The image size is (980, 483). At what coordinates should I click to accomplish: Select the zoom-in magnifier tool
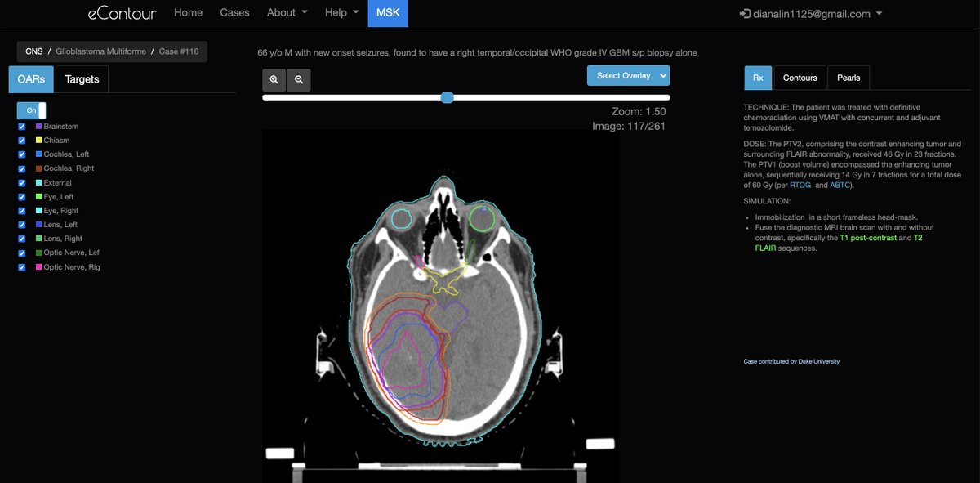tap(274, 79)
